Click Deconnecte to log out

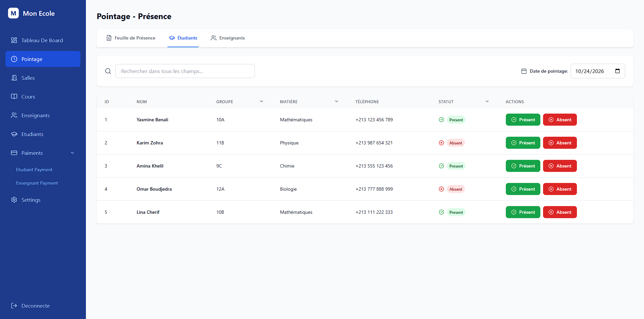(43, 306)
